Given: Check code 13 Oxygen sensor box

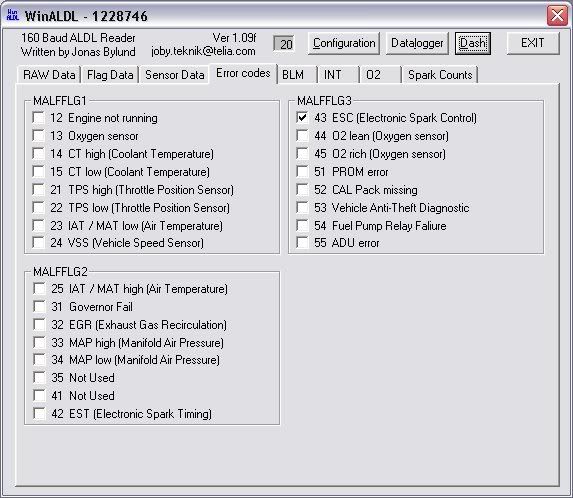Looking at the screenshot, I should [x=38, y=136].
